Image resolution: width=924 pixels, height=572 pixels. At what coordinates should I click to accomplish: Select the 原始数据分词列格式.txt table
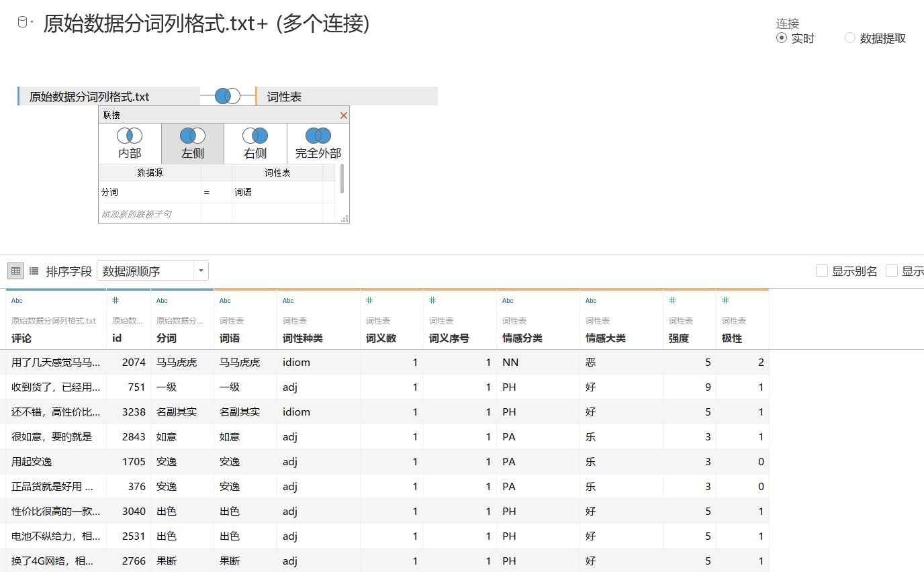point(109,96)
